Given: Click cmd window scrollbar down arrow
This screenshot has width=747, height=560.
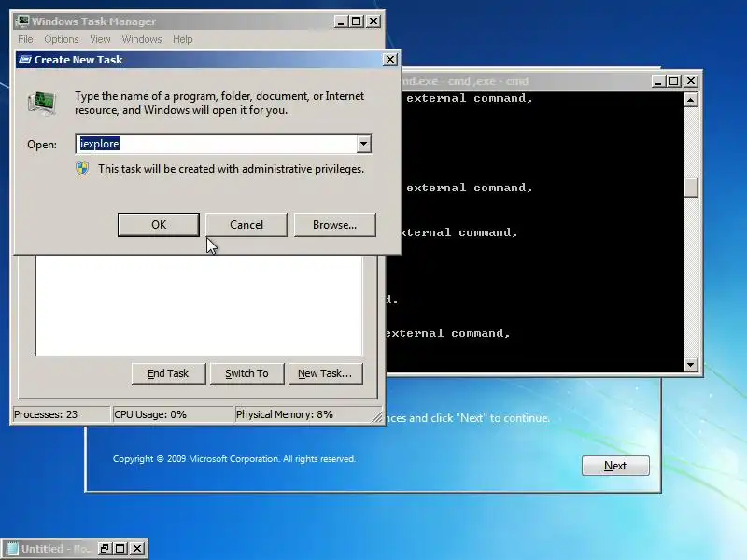Looking at the screenshot, I should click(691, 365).
